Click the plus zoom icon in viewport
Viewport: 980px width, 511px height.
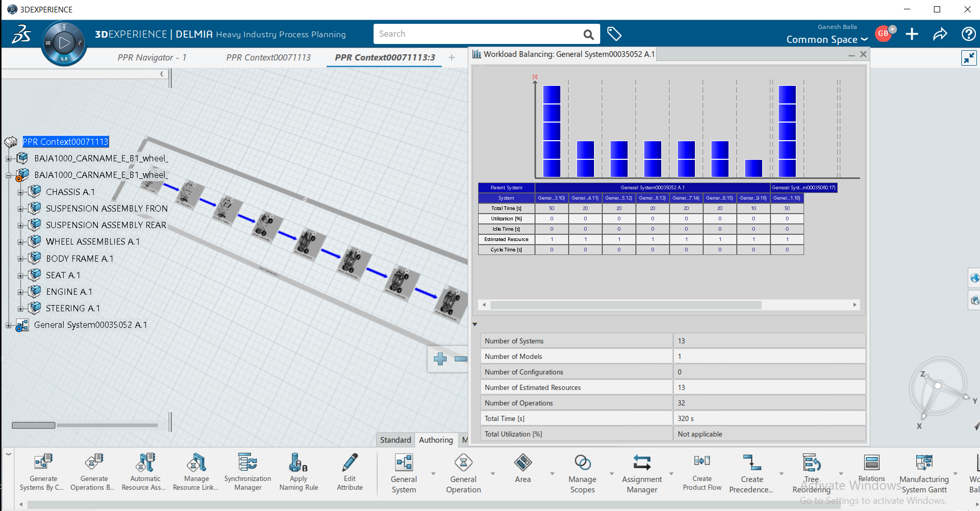click(440, 358)
